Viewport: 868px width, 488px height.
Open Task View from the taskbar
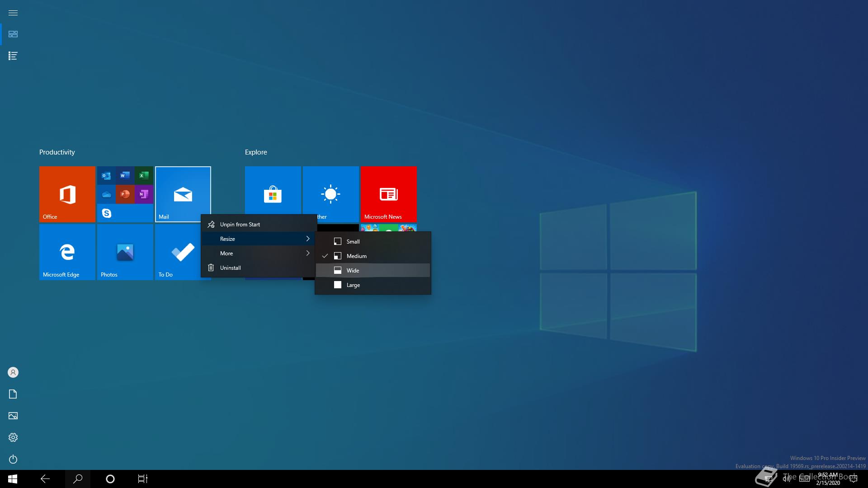point(143,479)
